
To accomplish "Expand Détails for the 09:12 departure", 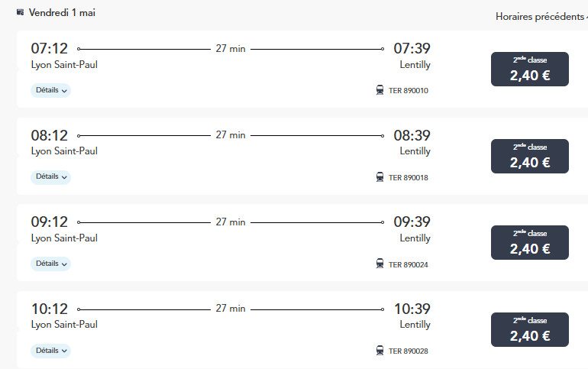I will [50, 264].
